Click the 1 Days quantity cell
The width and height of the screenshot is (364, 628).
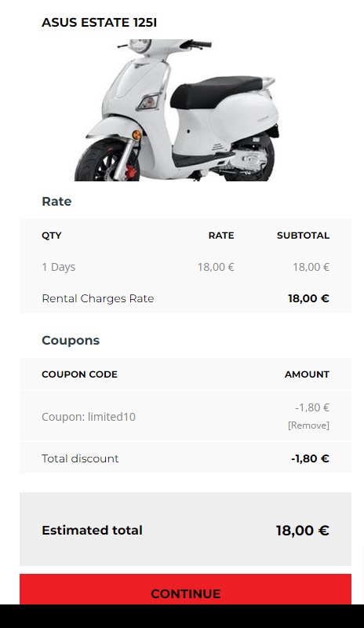[59, 267]
